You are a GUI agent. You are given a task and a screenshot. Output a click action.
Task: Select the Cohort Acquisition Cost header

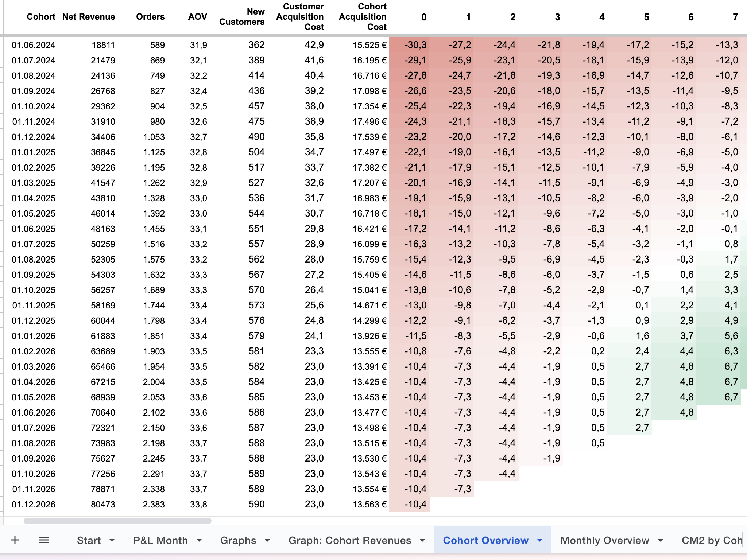pos(363,17)
